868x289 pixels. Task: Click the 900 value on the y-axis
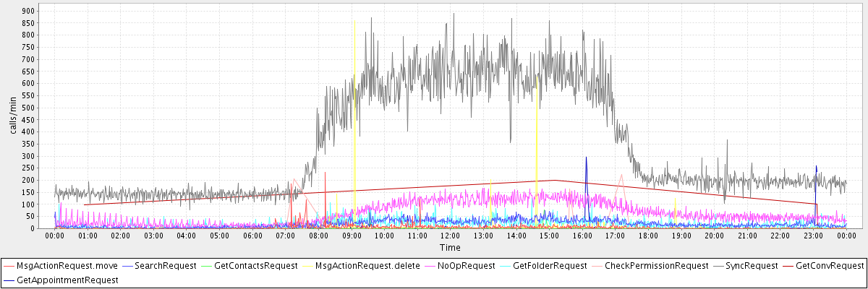pyautogui.click(x=29, y=12)
